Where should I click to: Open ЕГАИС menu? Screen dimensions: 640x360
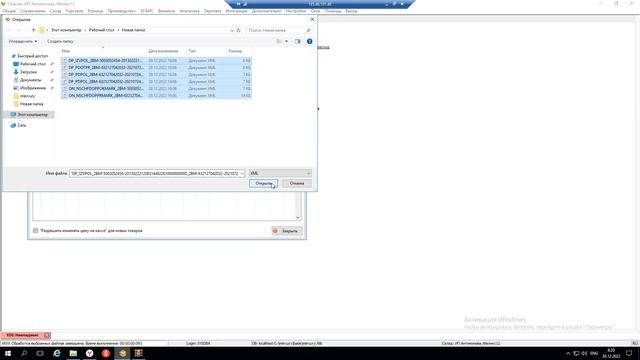click(147, 11)
